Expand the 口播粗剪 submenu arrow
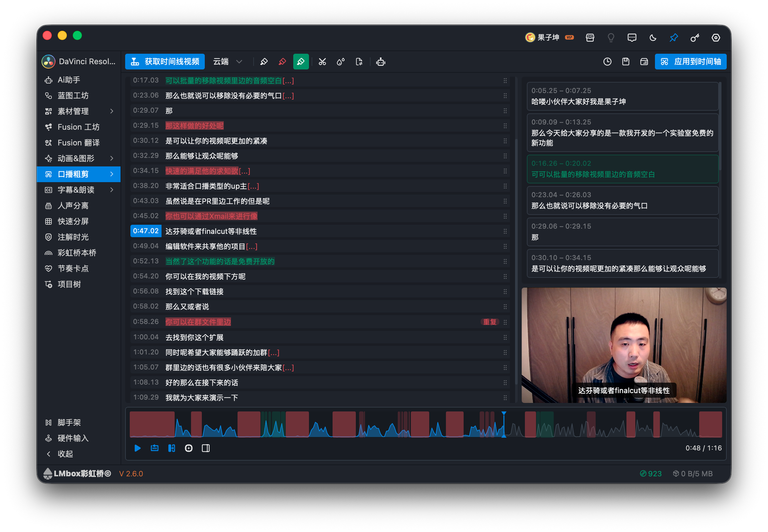Screen dimensions: 768x532 [x=112, y=174]
